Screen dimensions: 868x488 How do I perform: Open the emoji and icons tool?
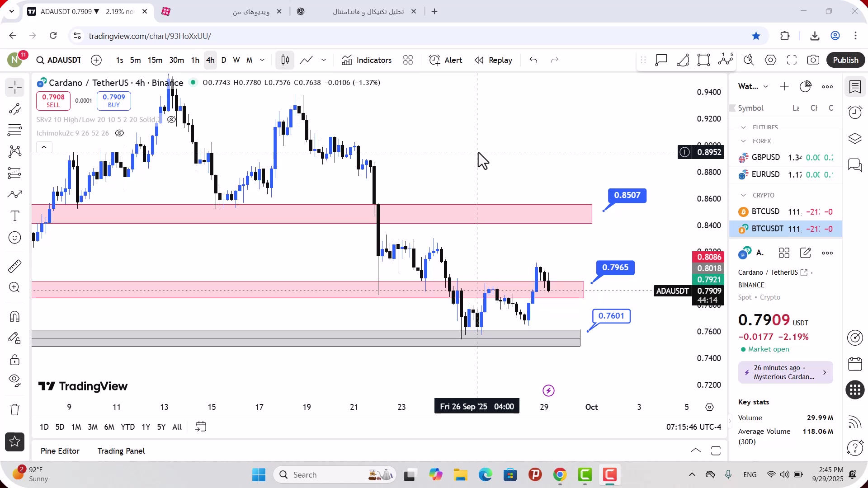click(x=15, y=238)
